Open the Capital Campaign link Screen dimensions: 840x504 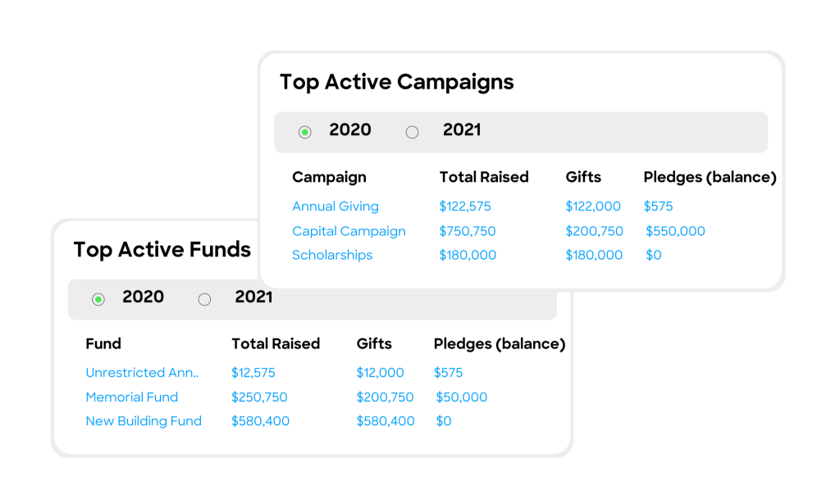click(349, 231)
